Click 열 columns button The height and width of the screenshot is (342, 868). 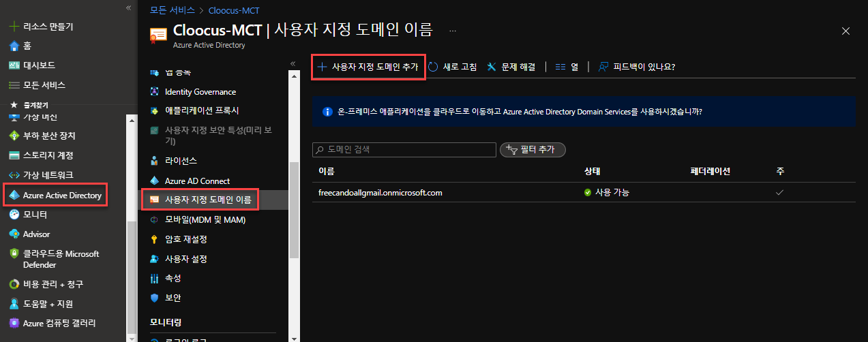tap(567, 67)
